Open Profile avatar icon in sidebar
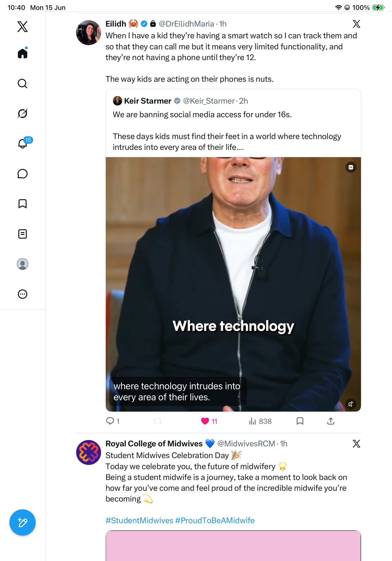Image resolution: width=392 pixels, height=561 pixels. click(x=23, y=264)
